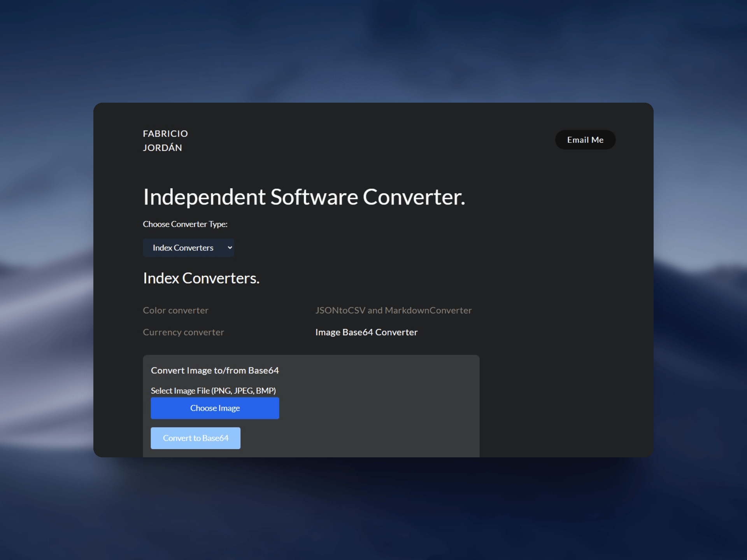Image resolution: width=747 pixels, height=560 pixels.
Task: Open JSONtoCSV and MarkdownConverter tab
Action: 393,310
